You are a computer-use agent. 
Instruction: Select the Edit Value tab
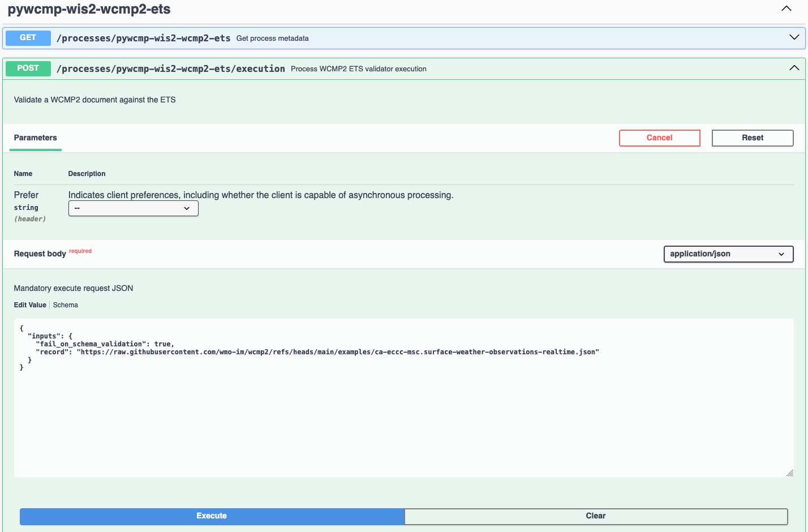tap(30, 304)
